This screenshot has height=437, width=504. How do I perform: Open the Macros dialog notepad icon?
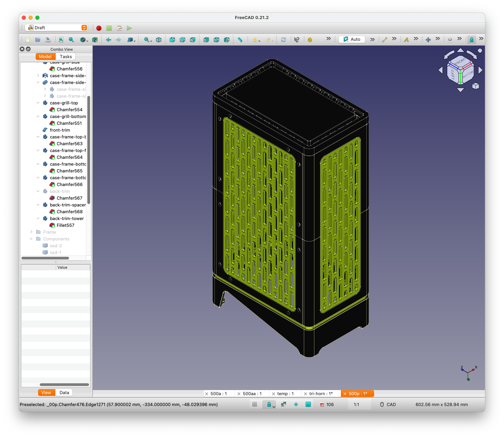(119, 28)
